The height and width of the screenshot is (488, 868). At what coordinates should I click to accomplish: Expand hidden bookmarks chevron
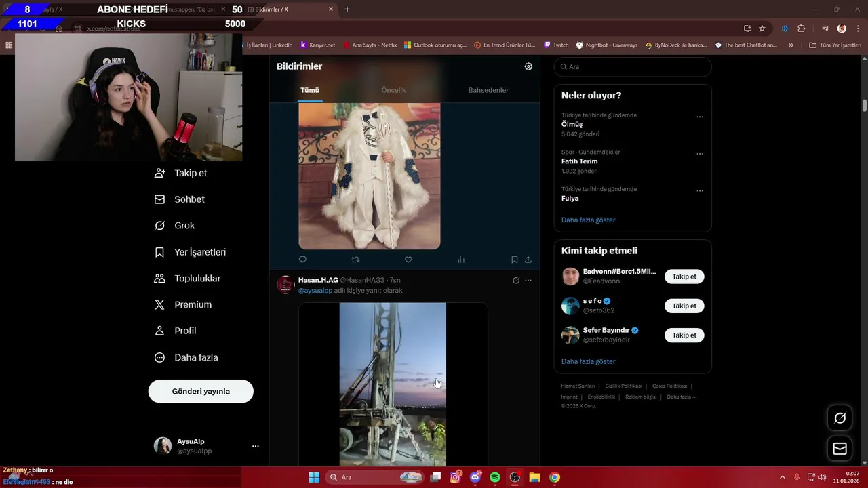click(x=791, y=45)
